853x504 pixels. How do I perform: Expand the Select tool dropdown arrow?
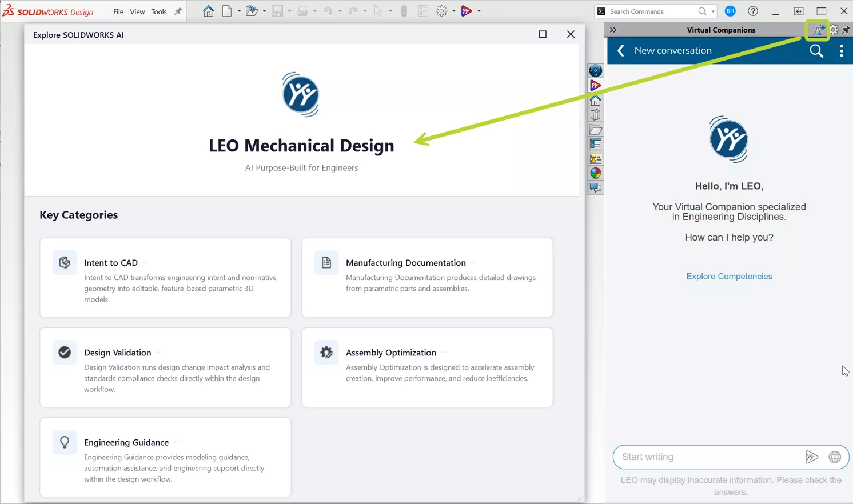tap(390, 11)
